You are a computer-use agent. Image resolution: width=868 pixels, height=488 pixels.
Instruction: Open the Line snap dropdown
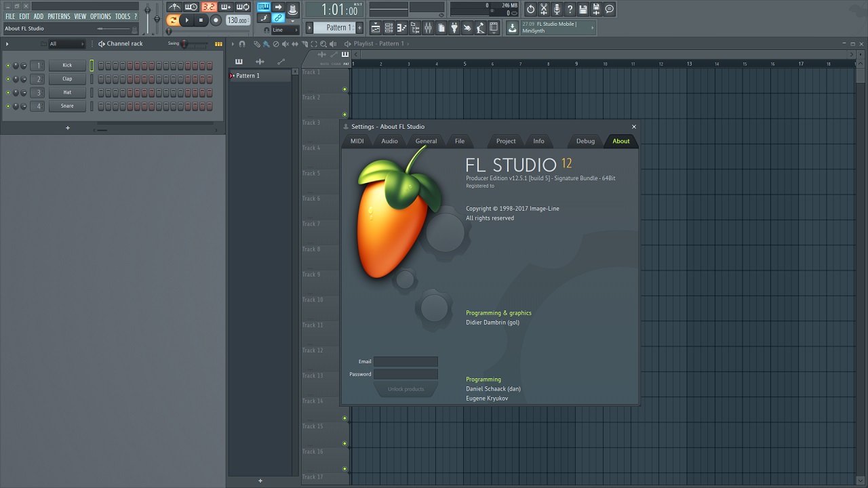point(285,30)
